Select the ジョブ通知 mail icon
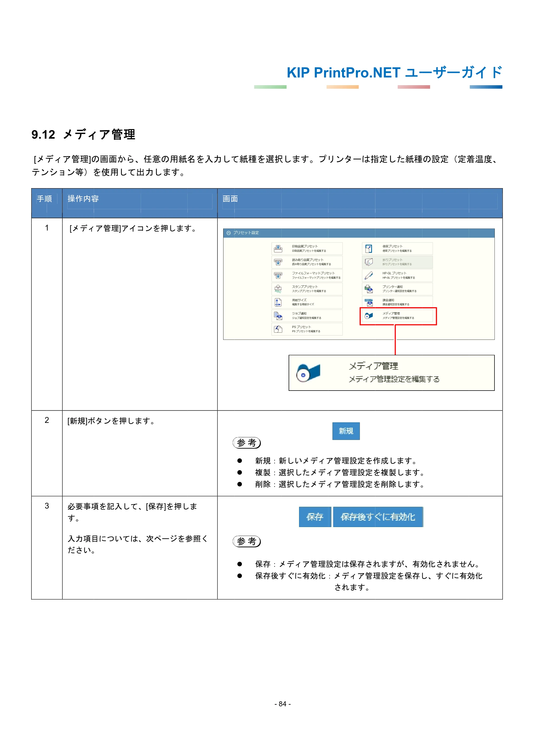Viewport: 534px width, 756px height. [x=278, y=316]
